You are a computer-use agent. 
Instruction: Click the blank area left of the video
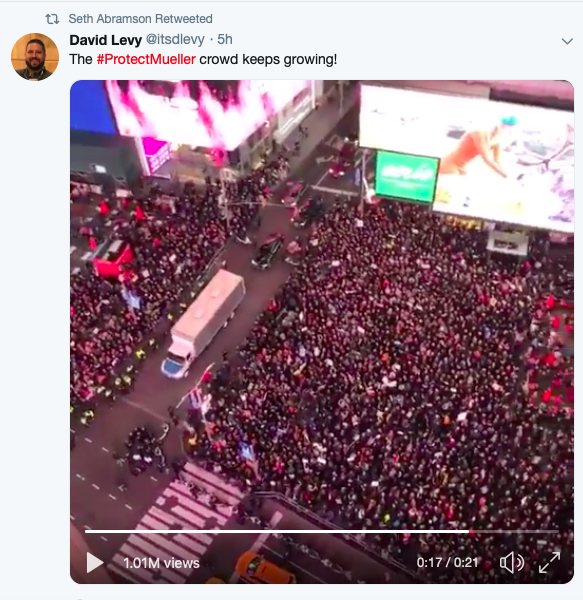35,329
